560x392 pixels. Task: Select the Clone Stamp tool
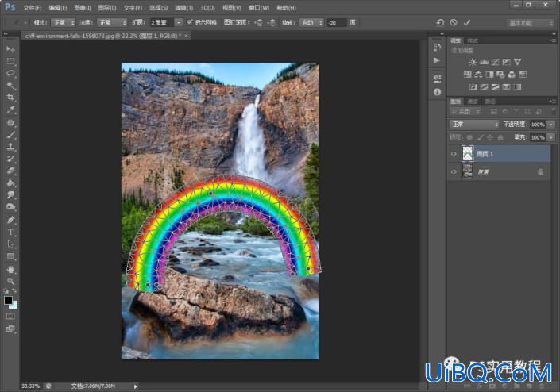(x=10, y=147)
